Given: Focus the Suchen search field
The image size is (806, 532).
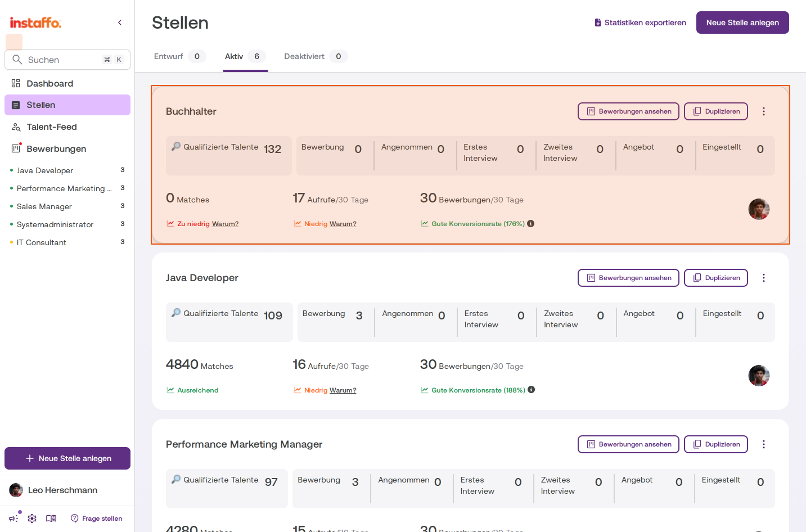Looking at the screenshot, I should [67, 60].
